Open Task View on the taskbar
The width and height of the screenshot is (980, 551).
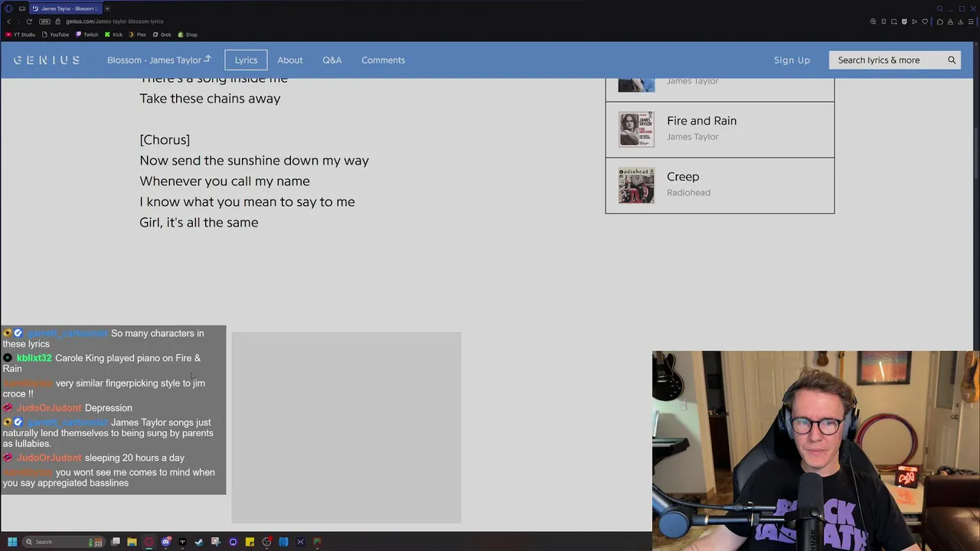click(x=115, y=542)
